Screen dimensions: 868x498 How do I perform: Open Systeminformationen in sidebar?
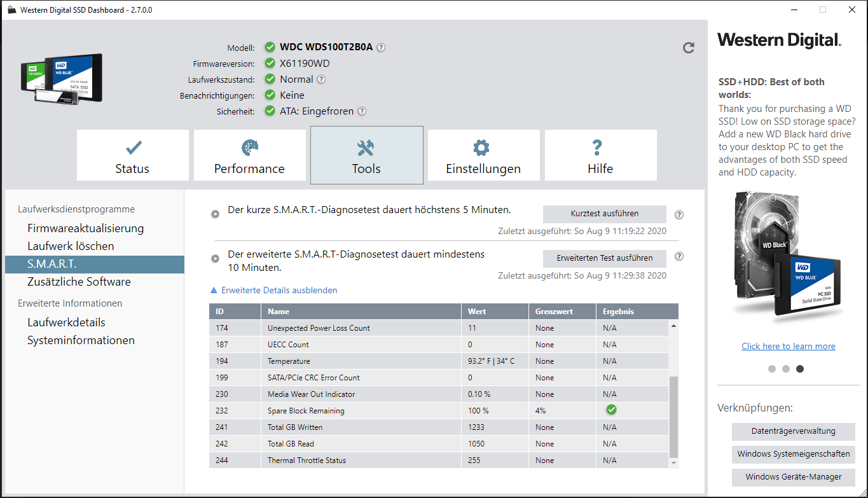[81, 340]
